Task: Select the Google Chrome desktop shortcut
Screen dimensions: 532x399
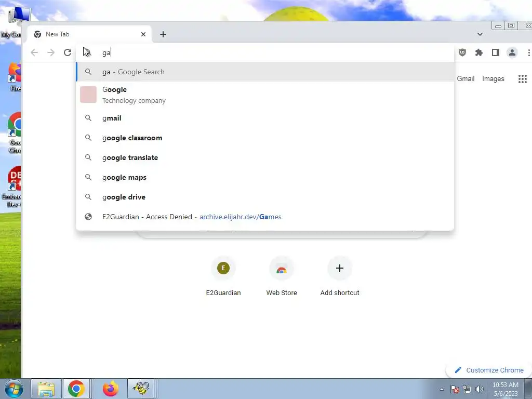Action: pyautogui.click(x=14, y=133)
